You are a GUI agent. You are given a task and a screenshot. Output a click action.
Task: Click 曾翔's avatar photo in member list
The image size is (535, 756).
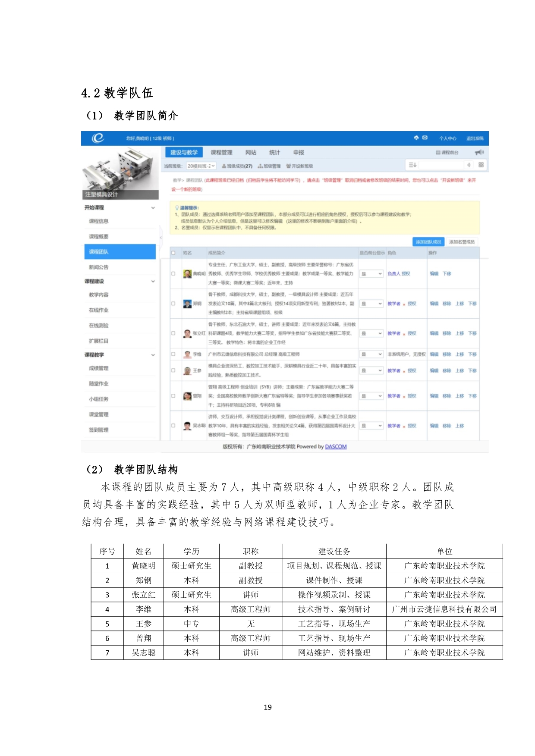(x=187, y=396)
